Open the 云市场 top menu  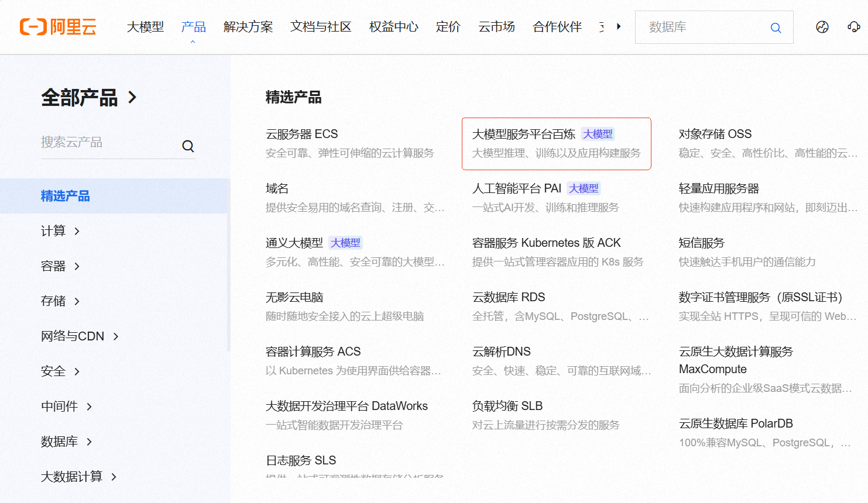496,27
